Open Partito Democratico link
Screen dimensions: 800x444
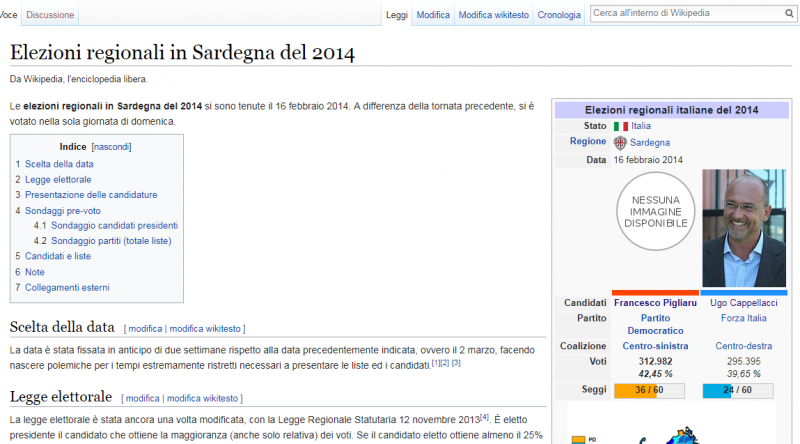point(655,325)
